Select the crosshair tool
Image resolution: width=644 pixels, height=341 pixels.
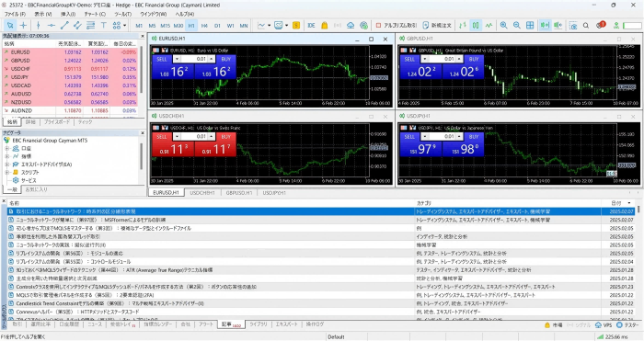coord(23,26)
